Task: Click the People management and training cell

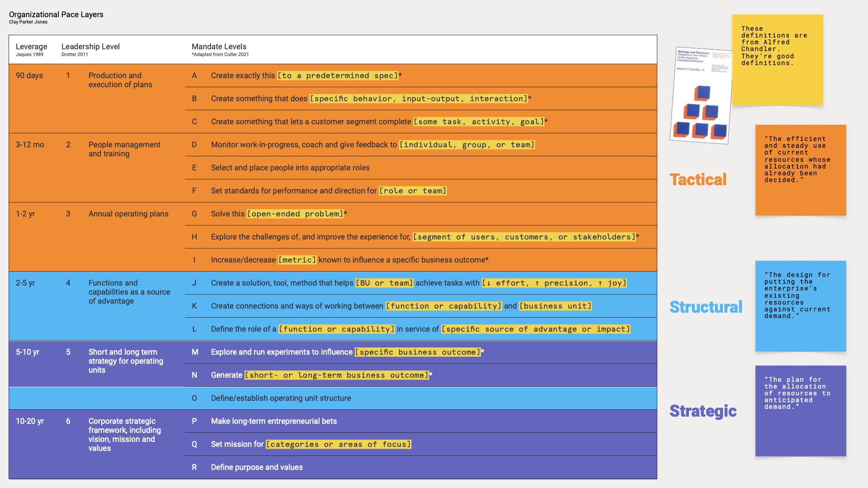Action: tap(125, 149)
